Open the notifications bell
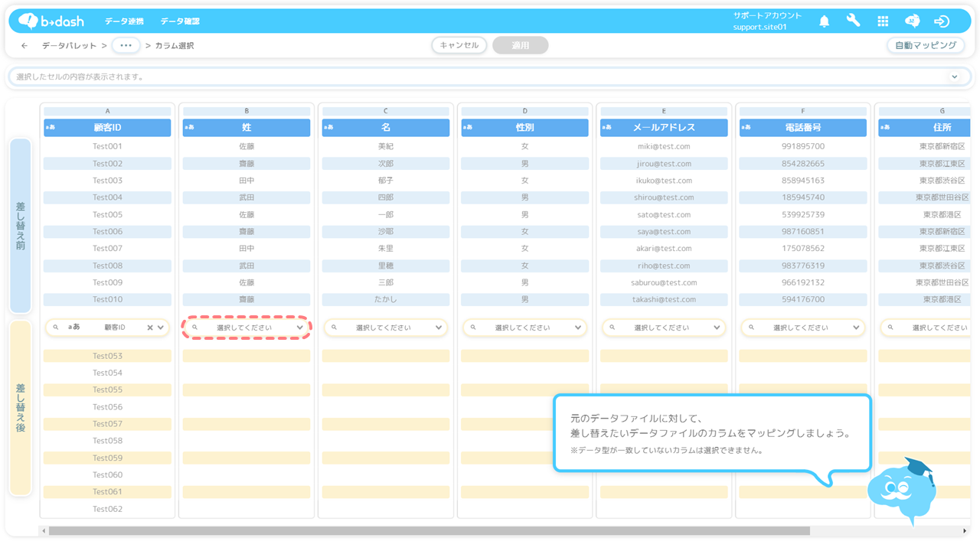This screenshot has height=551, width=980. pyautogui.click(x=824, y=21)
